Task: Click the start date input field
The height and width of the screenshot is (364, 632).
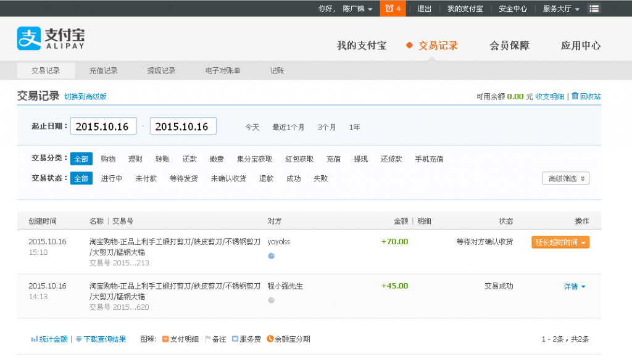Action: [103, 126]
